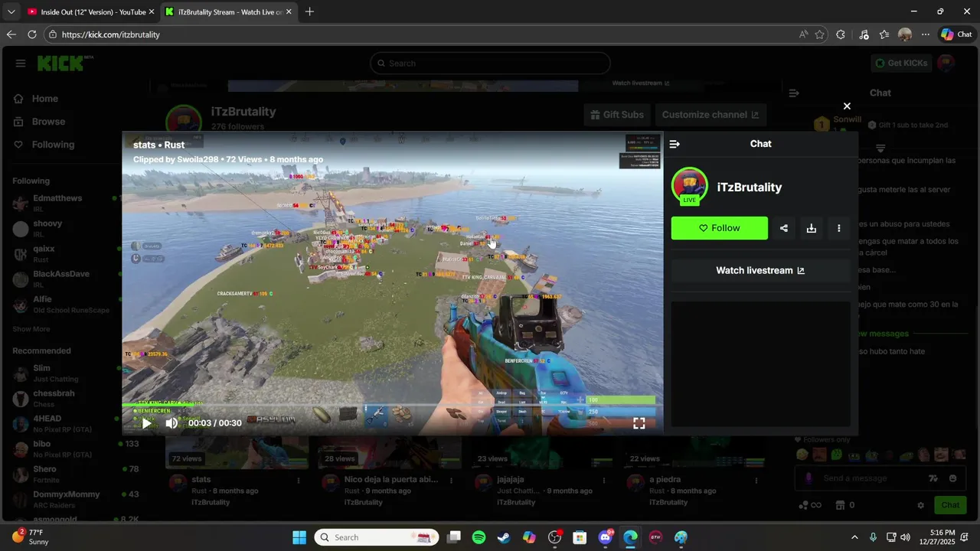
Task: Open Discord from taskbar
Action: (x=605, y=537)
